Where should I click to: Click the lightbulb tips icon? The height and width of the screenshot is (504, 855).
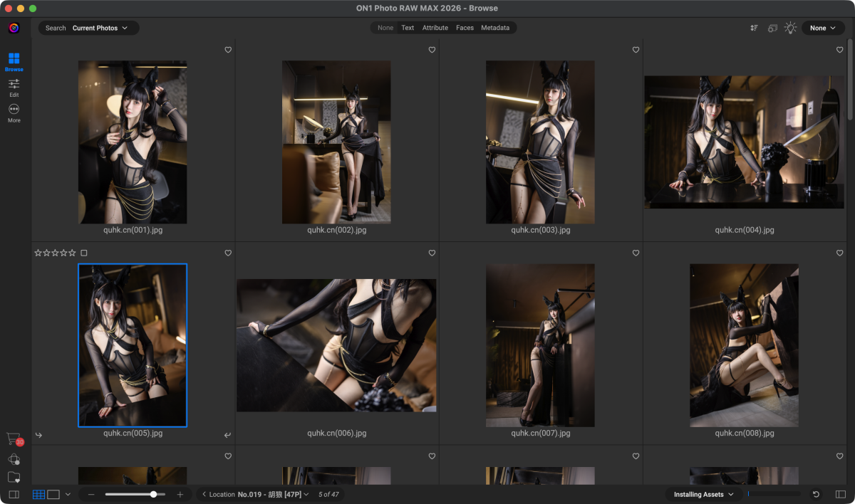(790, 28)
